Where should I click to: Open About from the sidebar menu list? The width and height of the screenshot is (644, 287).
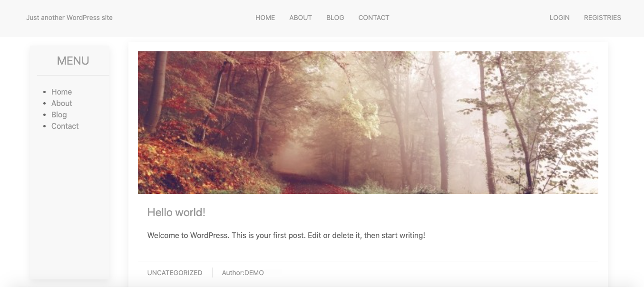click(61, 103)
